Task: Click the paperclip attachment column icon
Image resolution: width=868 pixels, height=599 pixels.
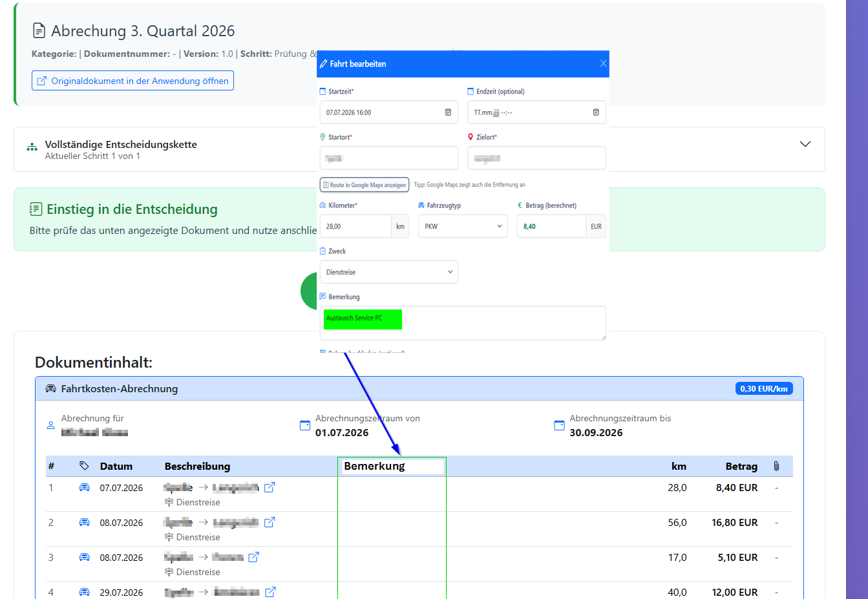Action: pyautogui.click(x=776, y=466)
